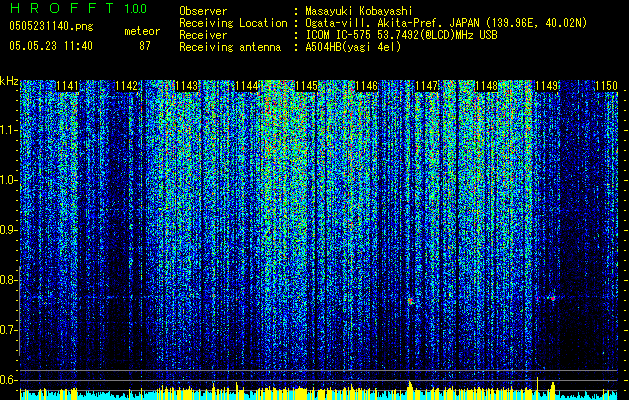Click the 0.8 frequency axis label
The image size is (629, 400).
8,280
